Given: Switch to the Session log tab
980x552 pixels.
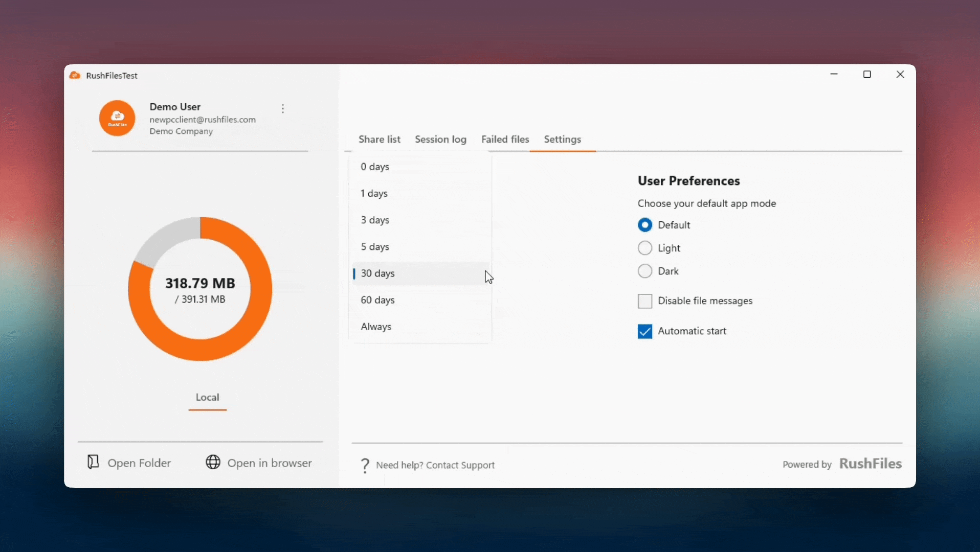Looking at the screenshot, I should pyautogui.click(x=440, y=140).
